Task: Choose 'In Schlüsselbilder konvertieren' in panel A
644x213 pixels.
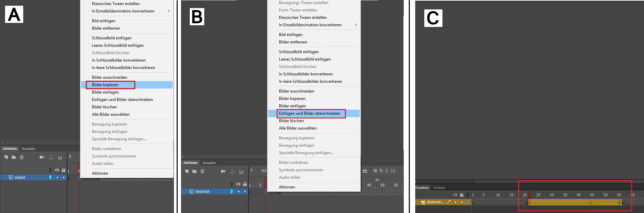Action: 127,60
